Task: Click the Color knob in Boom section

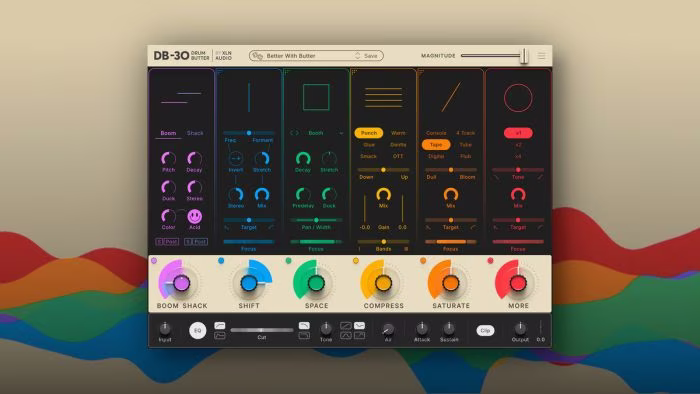Action: tap(168, 216)
